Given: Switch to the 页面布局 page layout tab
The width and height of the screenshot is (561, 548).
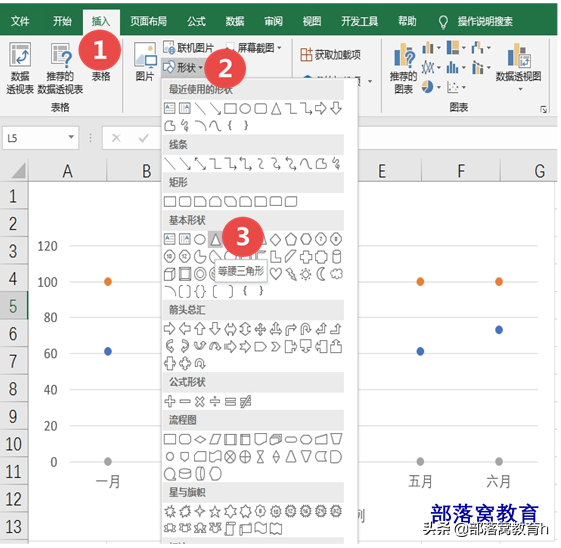Looking at the screenshot, I should pyautogui.click(x=148, y=21).
